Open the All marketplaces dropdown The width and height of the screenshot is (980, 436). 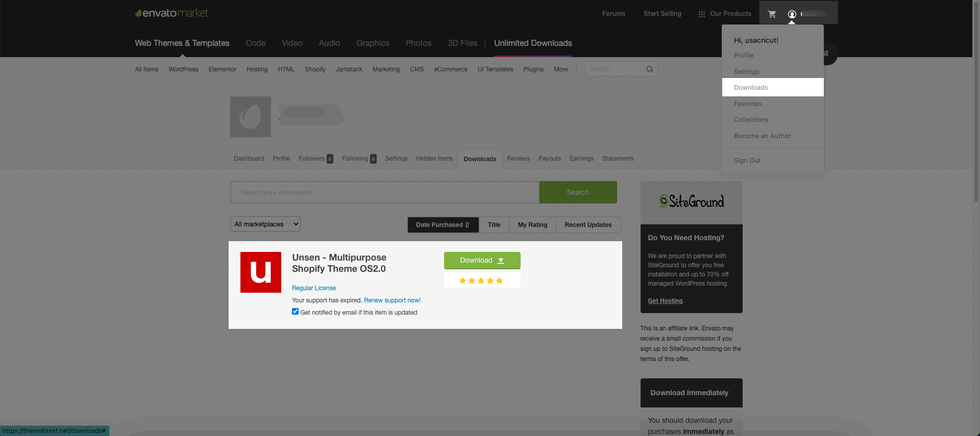click(x=265, y=224)
